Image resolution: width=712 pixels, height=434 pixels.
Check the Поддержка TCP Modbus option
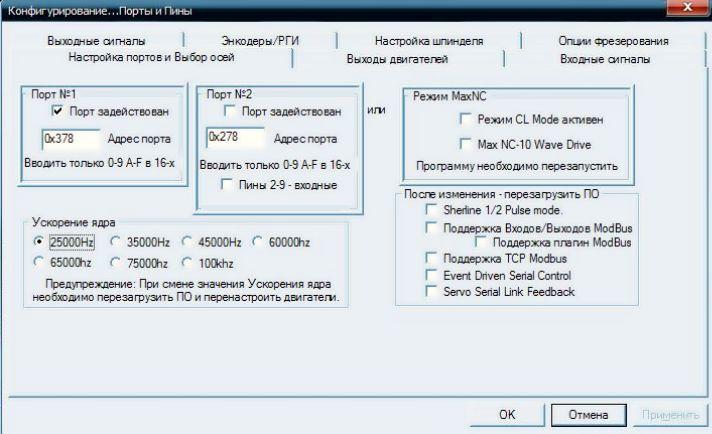430,259
